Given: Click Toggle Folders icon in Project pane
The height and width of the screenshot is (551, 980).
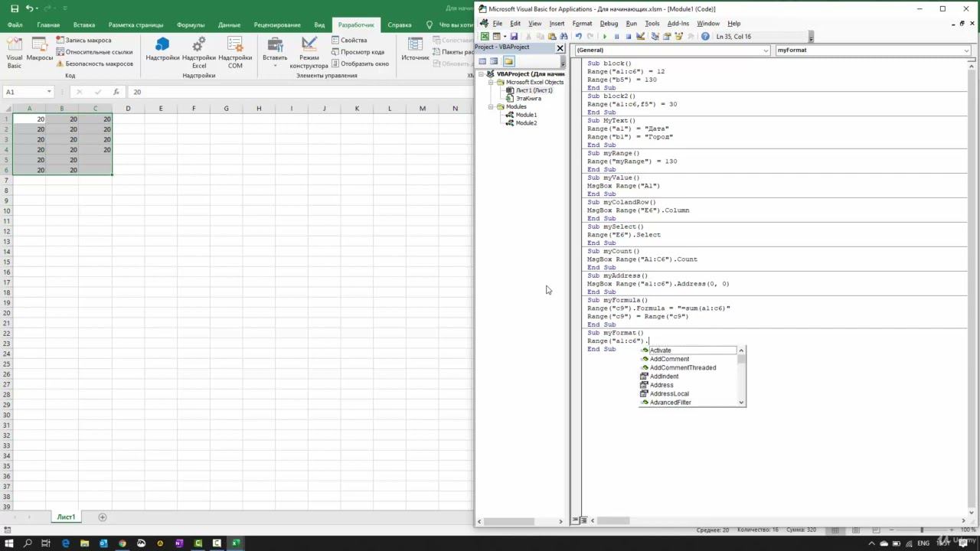Looking at the screenshot, I should 508,61.
